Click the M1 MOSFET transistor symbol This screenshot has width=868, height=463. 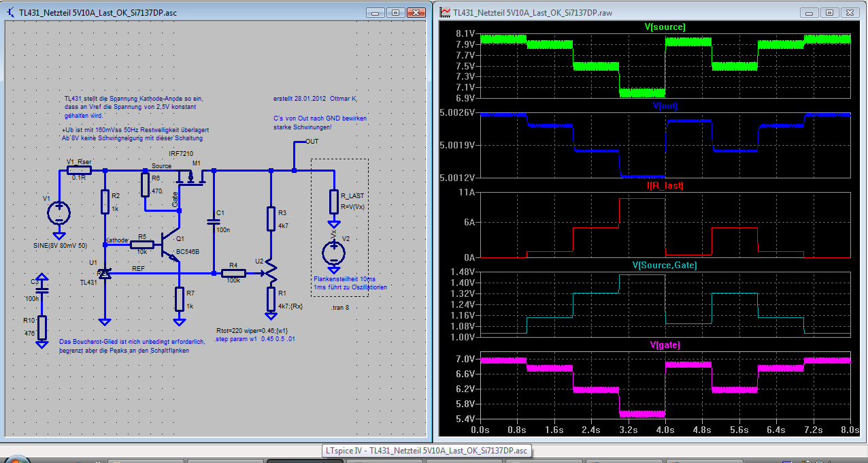pyautogui.click(x=191, y=178)
